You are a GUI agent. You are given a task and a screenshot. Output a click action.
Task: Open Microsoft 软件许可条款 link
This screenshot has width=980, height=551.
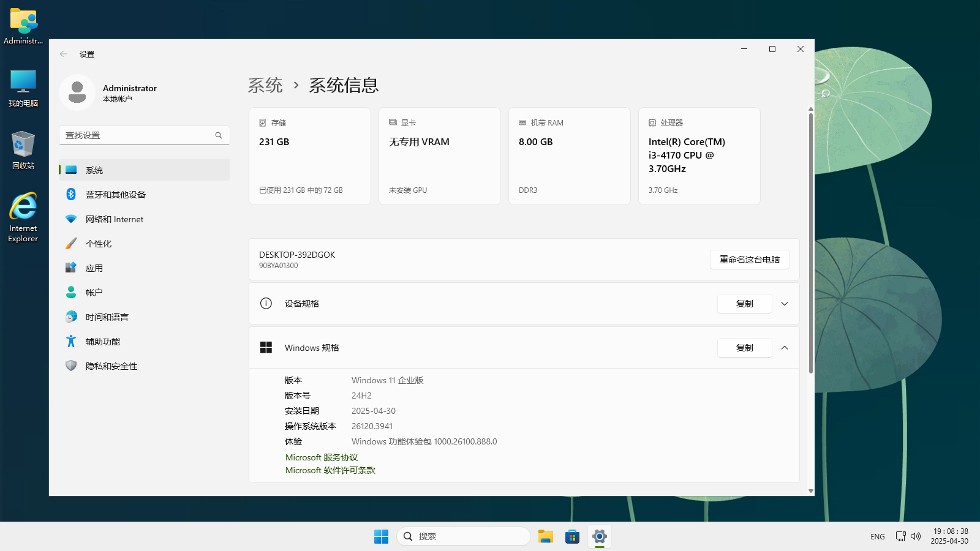point(330,470)
